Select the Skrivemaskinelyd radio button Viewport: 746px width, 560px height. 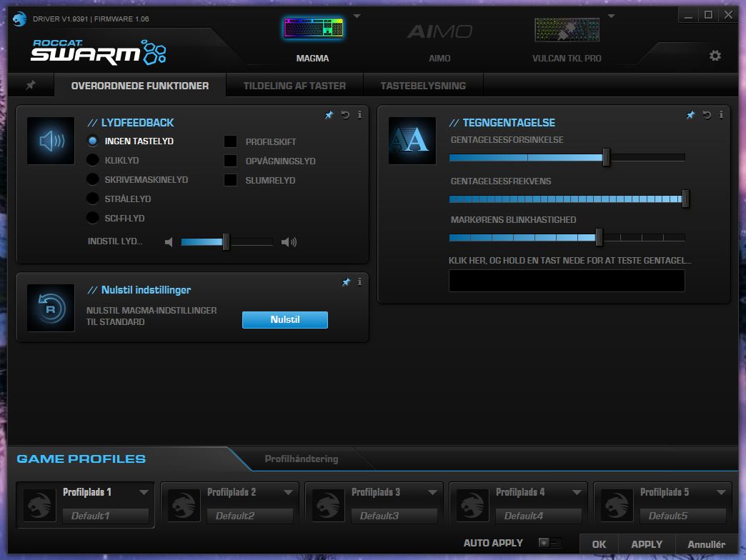click(92, 179)
